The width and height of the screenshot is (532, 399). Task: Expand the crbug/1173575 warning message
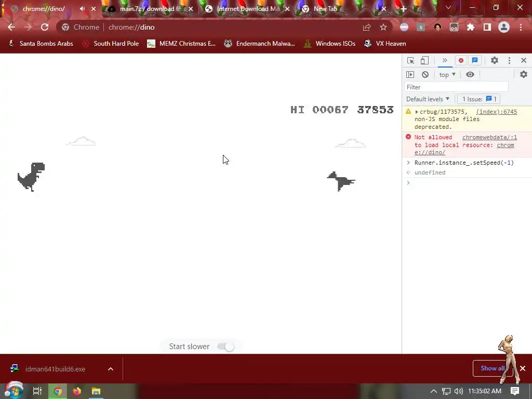pos(416,112)
